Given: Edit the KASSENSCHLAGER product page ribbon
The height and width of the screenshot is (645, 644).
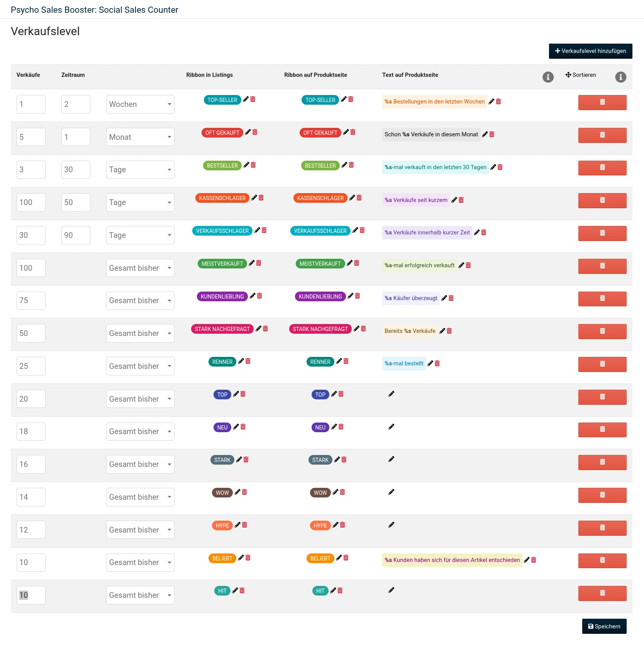Looking at the screenshot, I should [352, 198].
